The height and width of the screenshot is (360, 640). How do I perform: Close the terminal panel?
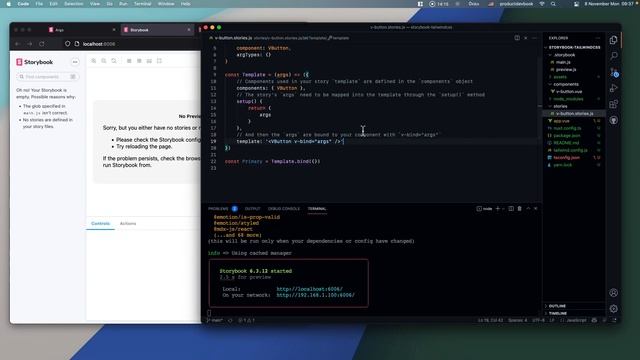[x=536, y=209]
